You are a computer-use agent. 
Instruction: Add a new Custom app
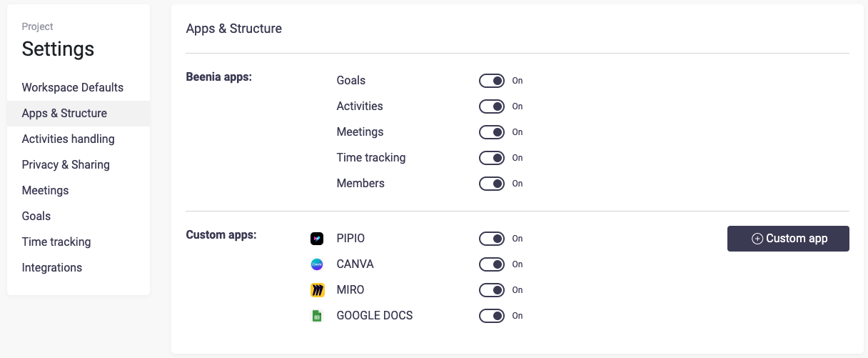click(x=788, y=239)
